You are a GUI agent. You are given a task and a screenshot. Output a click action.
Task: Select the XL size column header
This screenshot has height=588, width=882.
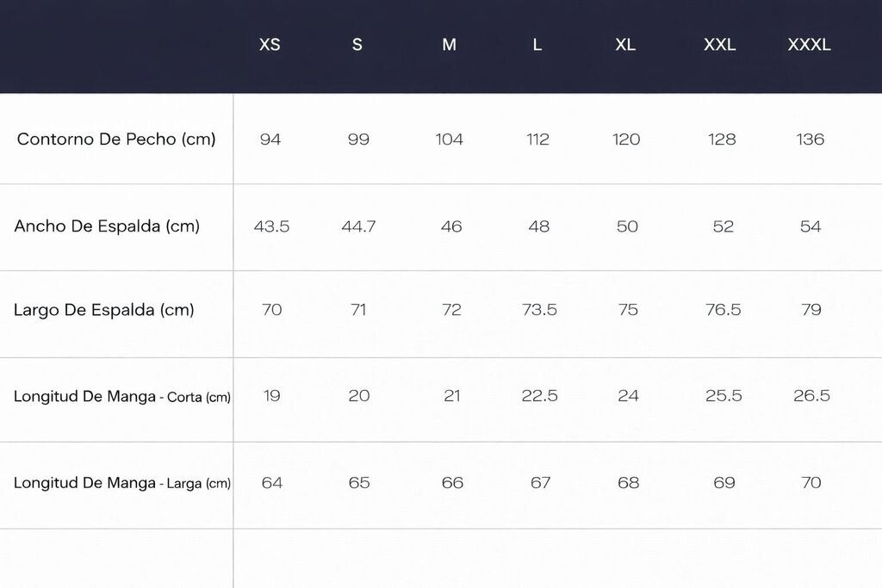coord(625,45)
